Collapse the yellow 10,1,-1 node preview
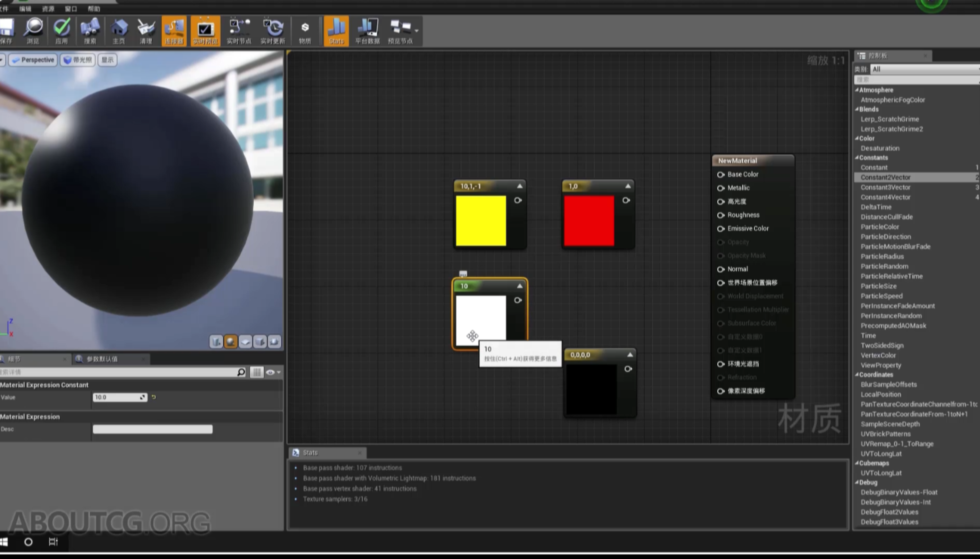Image resolution: width=980 pixels, height=559 pixels. point(520,186)
